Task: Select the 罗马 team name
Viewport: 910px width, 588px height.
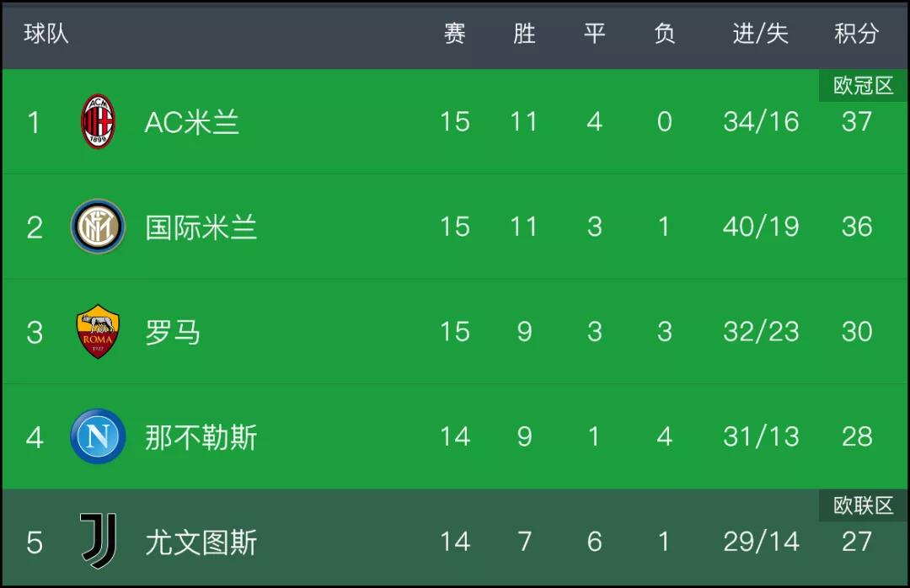Action: click(x=173, y=332)
